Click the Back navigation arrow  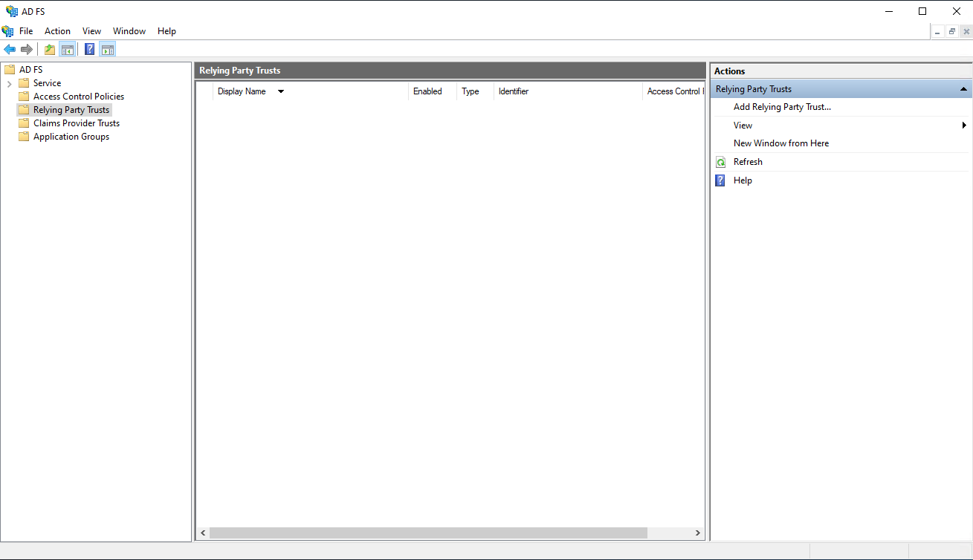click(10, 49)
